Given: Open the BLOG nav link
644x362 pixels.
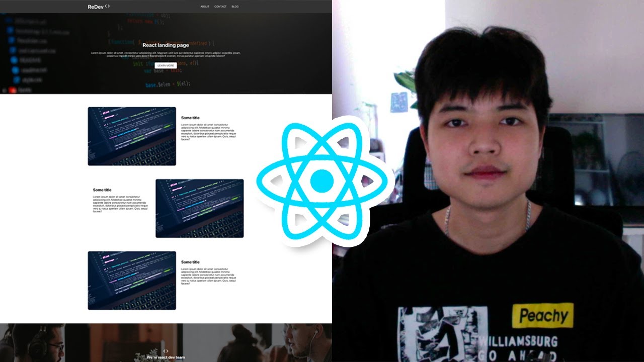Looking at the screenshot, I should coord(235,7).
